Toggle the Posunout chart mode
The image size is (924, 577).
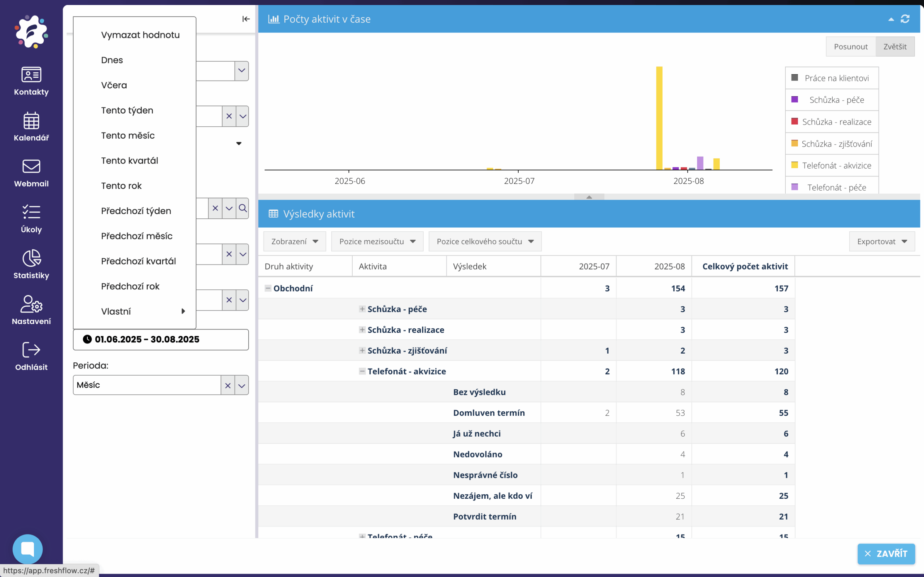(850, 47)
